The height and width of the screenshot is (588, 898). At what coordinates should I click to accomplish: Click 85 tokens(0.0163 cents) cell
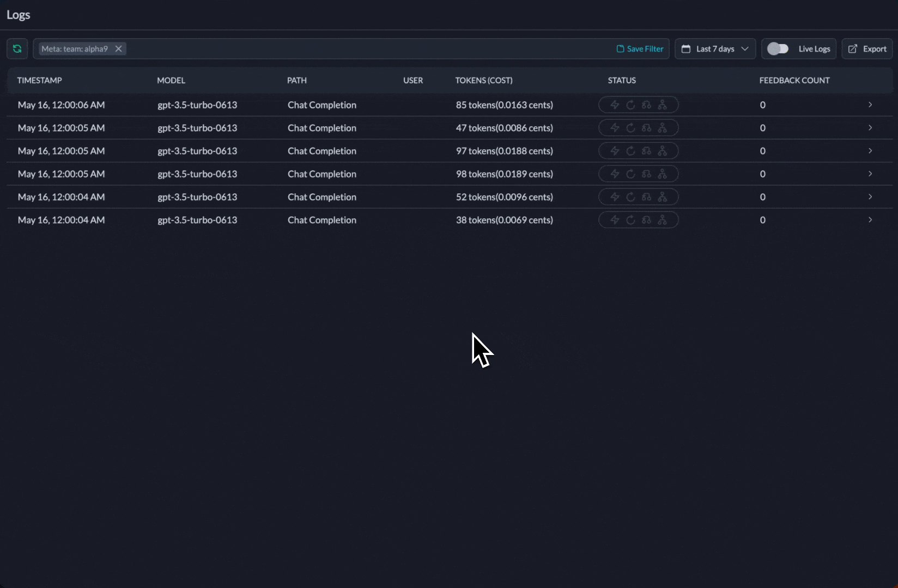click(x=505, y=105)
